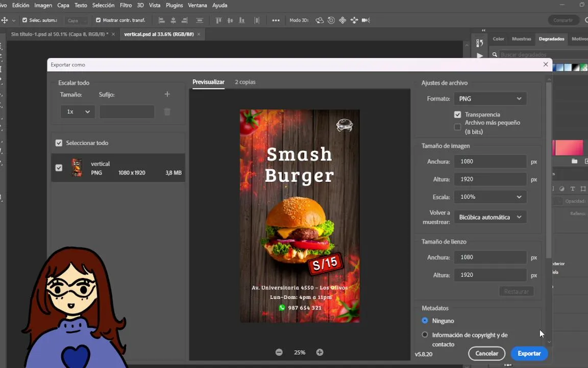Click distribute horizontally icon
The height and width of the screenshot is (368, 588).
[x=257, y=20]
